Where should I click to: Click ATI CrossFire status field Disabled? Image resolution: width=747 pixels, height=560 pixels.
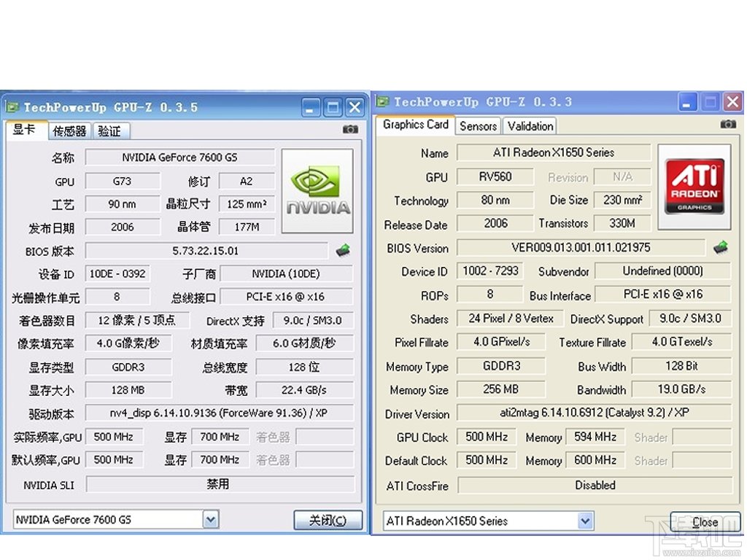(x=595, y=485)
